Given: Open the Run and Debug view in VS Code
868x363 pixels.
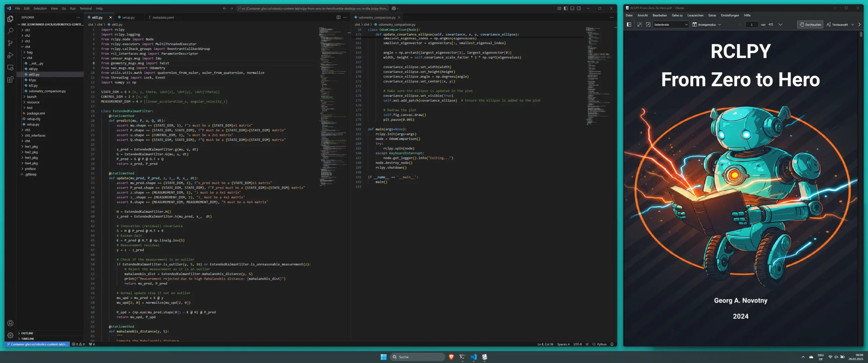Looking at the screenshot, I should click(10, 55).
